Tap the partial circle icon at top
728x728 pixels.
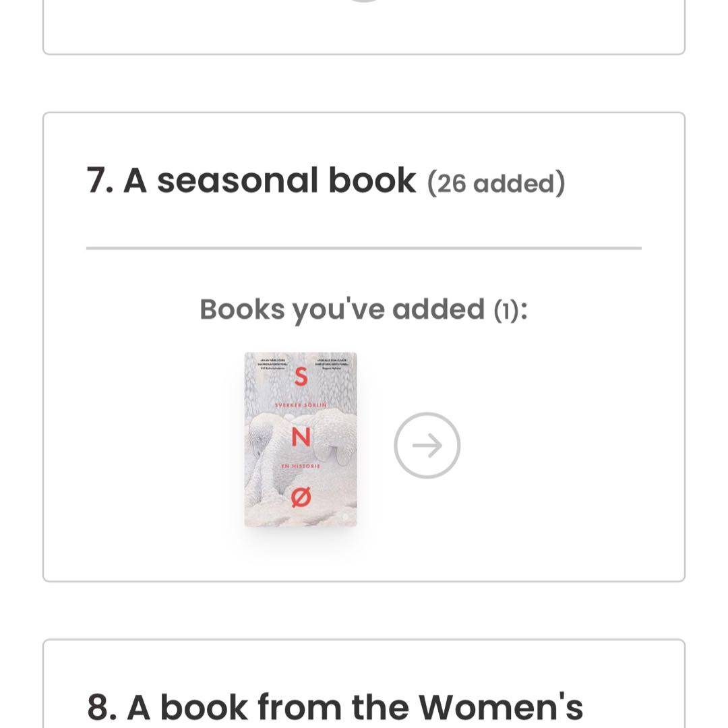coord(364,1)
